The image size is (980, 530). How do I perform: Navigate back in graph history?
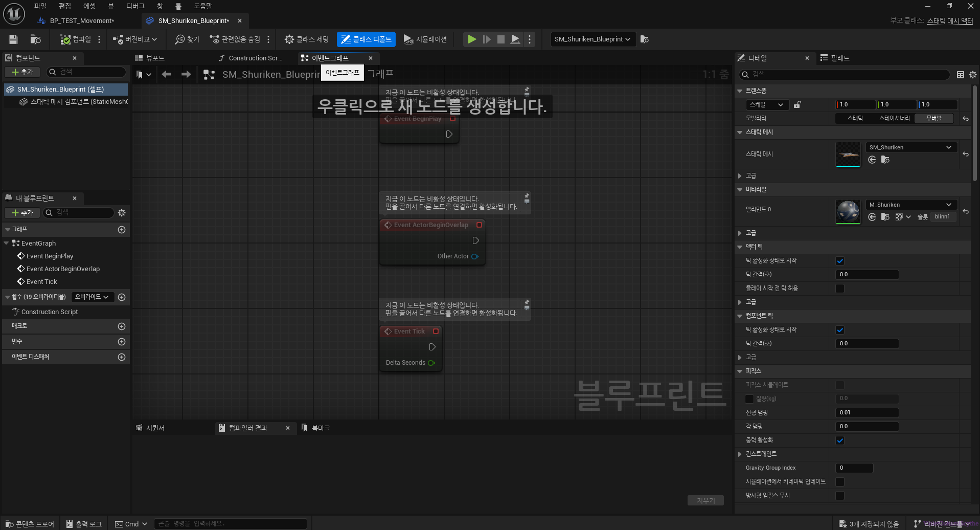point(167,75)
